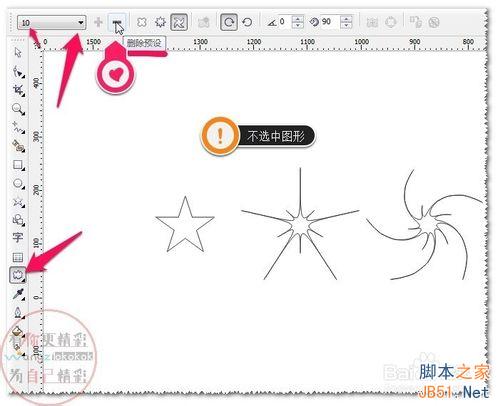Select the Outline pen tool

pyautogui.click(x=18, y=313)
